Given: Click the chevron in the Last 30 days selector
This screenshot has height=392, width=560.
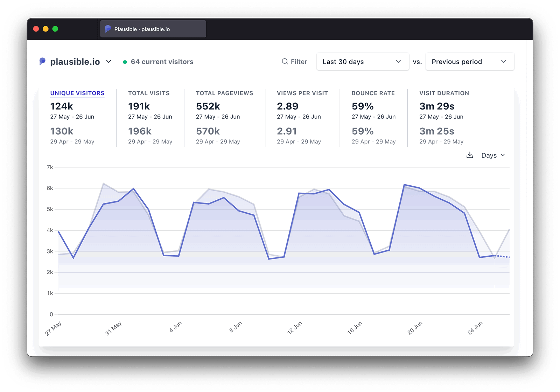Looking at the screenshot, I should tap(398, 61).
